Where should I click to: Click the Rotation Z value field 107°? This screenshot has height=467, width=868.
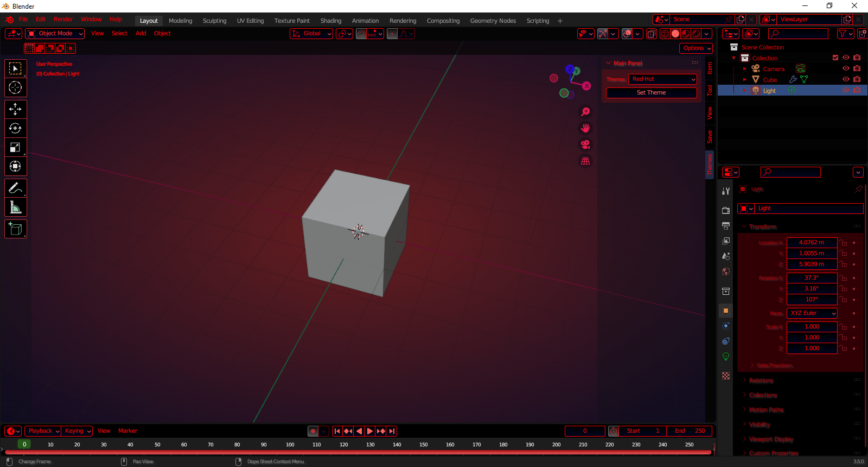point(812,300)
